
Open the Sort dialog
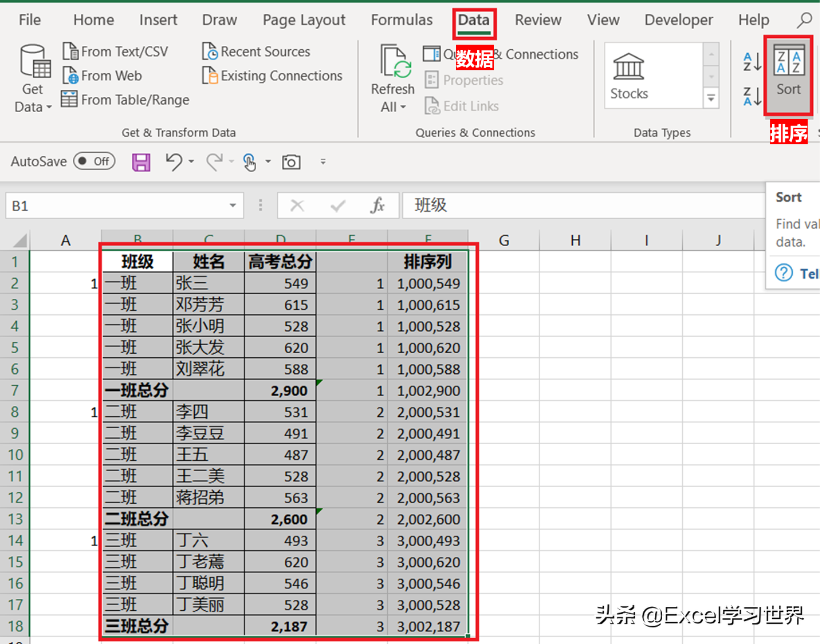pyautogui.click(x=788, y=74)
